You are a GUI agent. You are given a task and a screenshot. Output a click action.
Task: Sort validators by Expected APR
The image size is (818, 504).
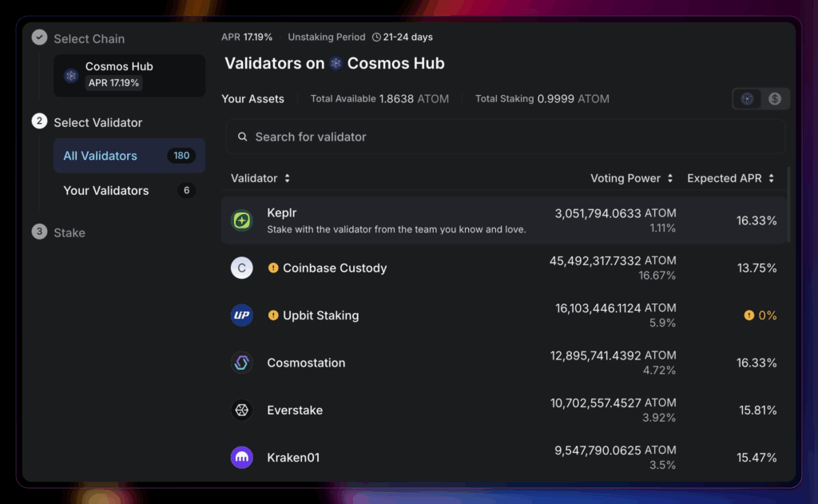730,178
